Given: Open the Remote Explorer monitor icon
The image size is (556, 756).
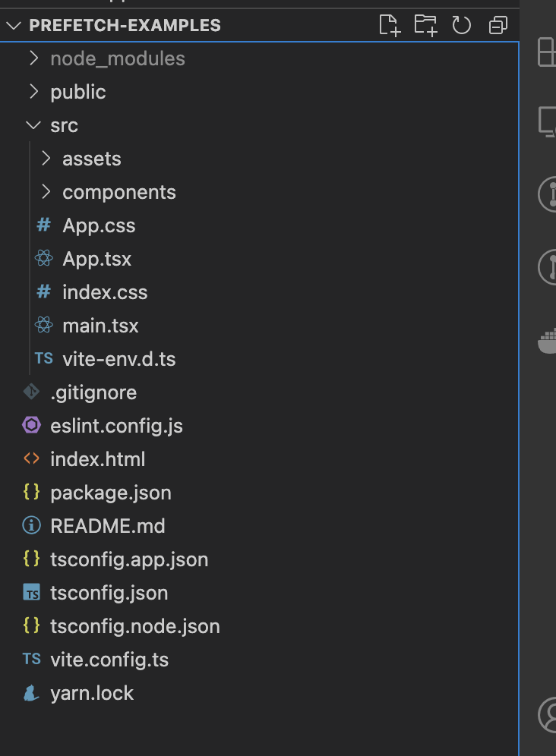Looking at the screenshot, I should tap(548, 121).
